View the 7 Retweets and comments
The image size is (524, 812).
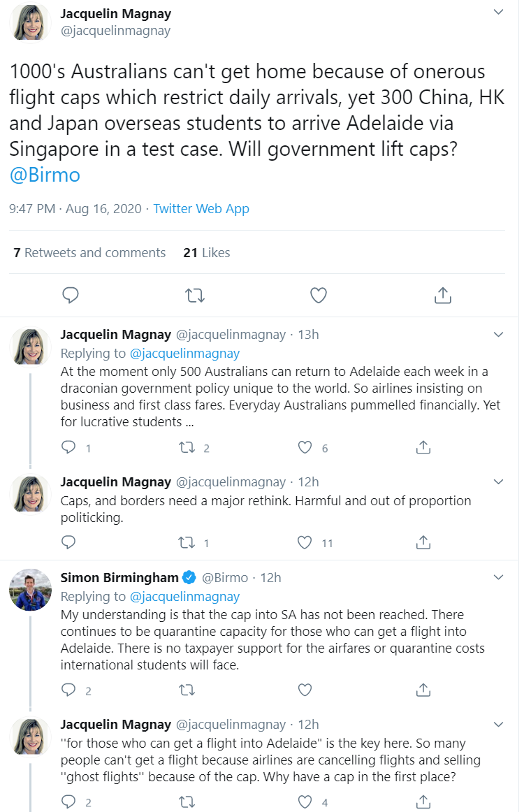[89, 253]
